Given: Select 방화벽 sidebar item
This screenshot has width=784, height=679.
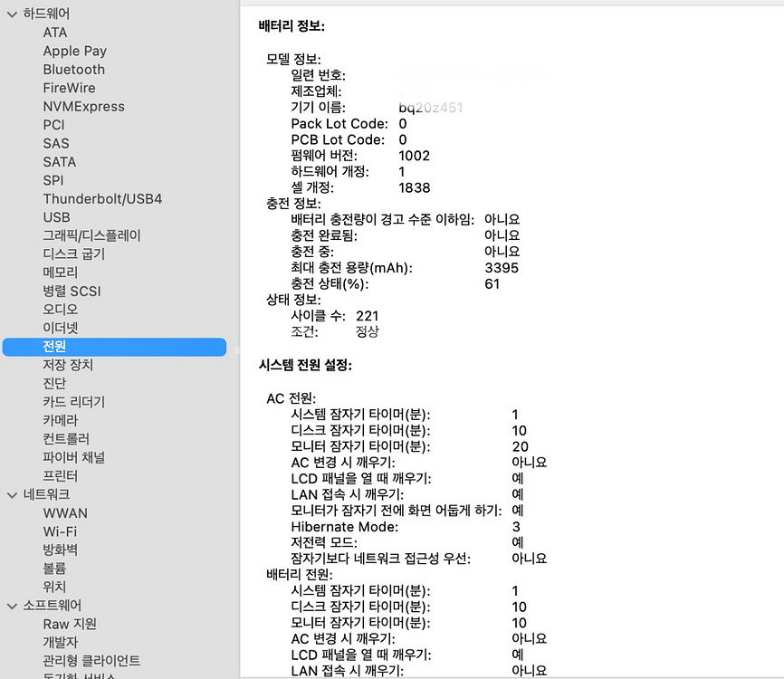Looking at the screenshot, I should (61, 550).
